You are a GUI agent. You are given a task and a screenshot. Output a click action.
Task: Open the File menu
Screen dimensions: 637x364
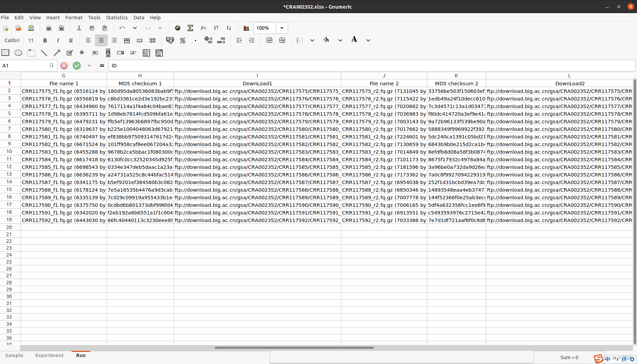[x=5, y=18]
